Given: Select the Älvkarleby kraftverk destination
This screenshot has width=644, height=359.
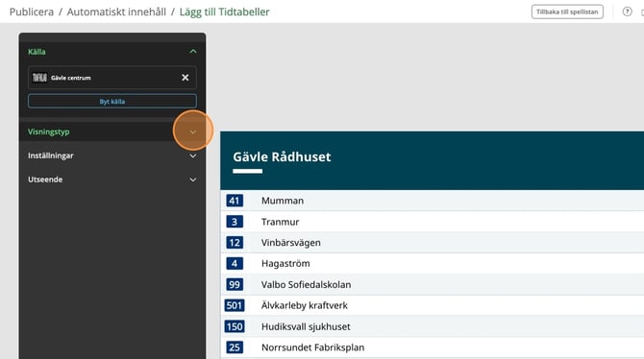Looking at the screenshot, I should click(x=305, y=305).
